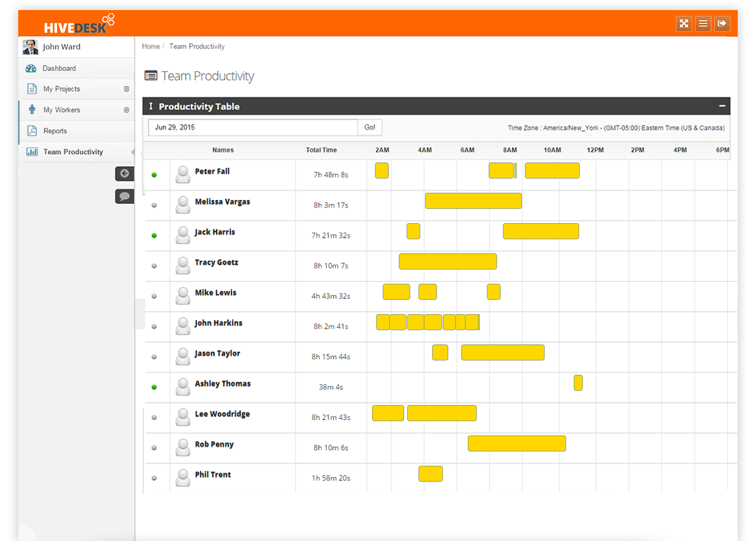Click Phil Trent's activity bar in timeline
This screenshot has width=756, height=541.
pos(430,474)
